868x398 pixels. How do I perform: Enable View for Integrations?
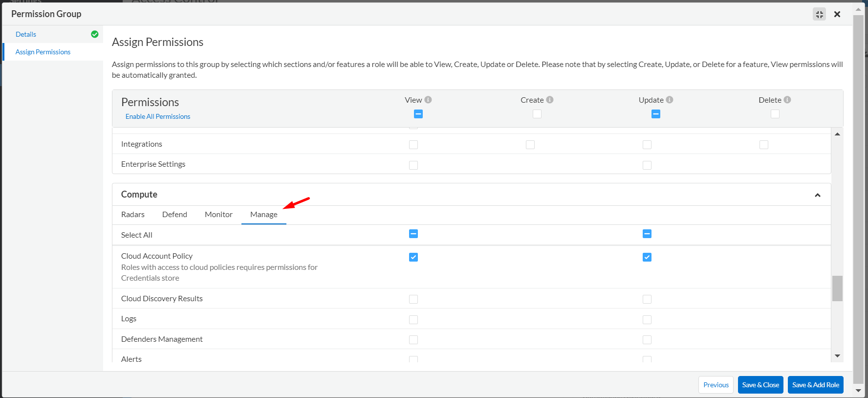pos(413,145)
